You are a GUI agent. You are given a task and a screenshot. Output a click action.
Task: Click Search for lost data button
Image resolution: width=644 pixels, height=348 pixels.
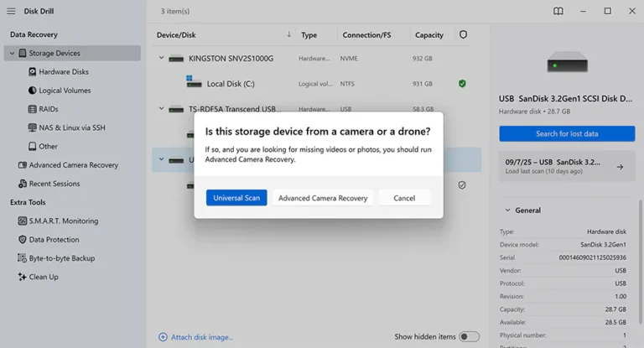pyautogui.click(x=567, y=133)
